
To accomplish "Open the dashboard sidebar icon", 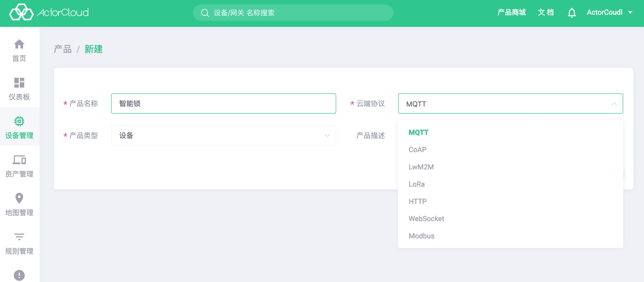I will tap(19, 83).
